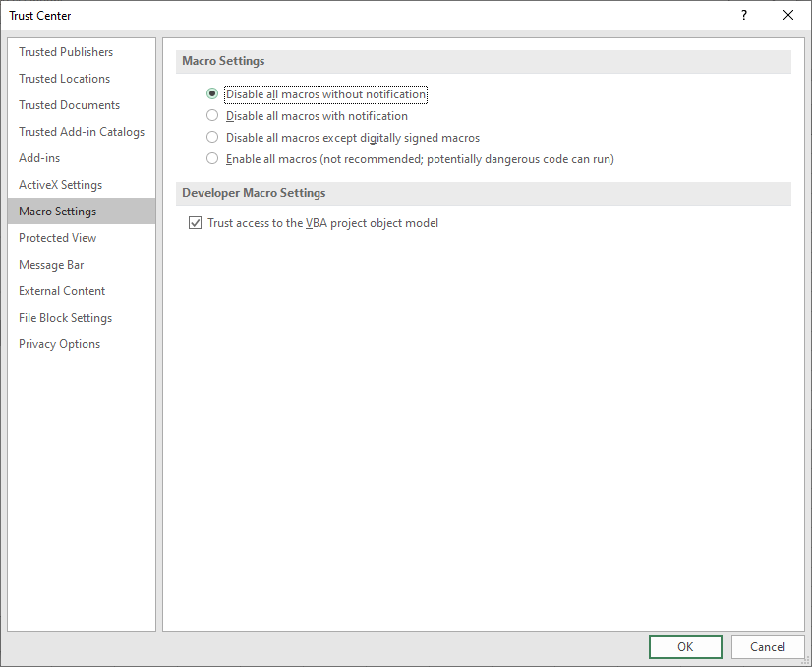Open Protected View settings

pos(57,237)
